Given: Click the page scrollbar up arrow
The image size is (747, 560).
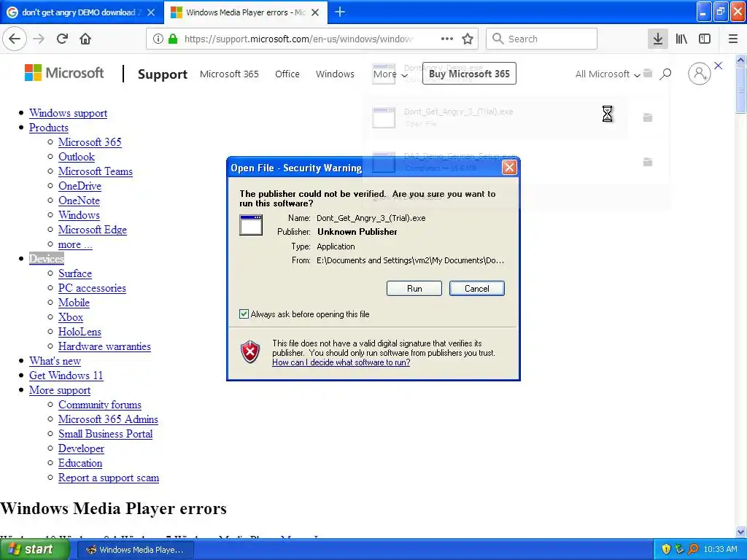Looking at the screenshot, I should point(740,60).
